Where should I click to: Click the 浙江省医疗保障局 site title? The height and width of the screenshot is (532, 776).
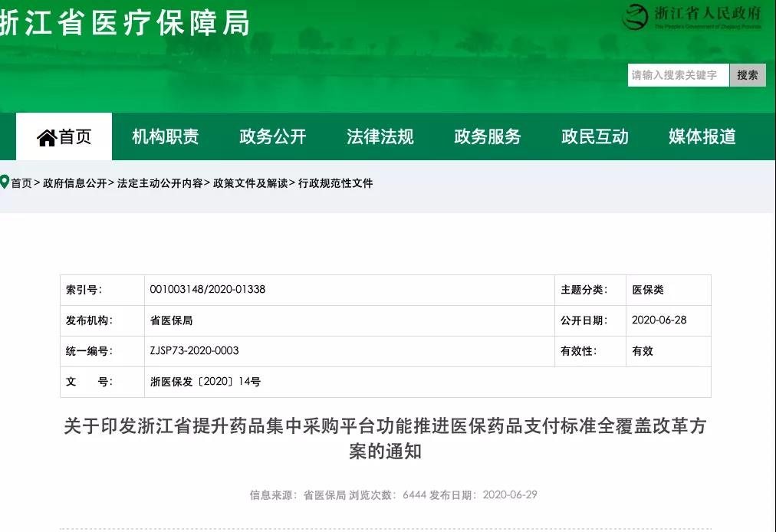[125, 23]
